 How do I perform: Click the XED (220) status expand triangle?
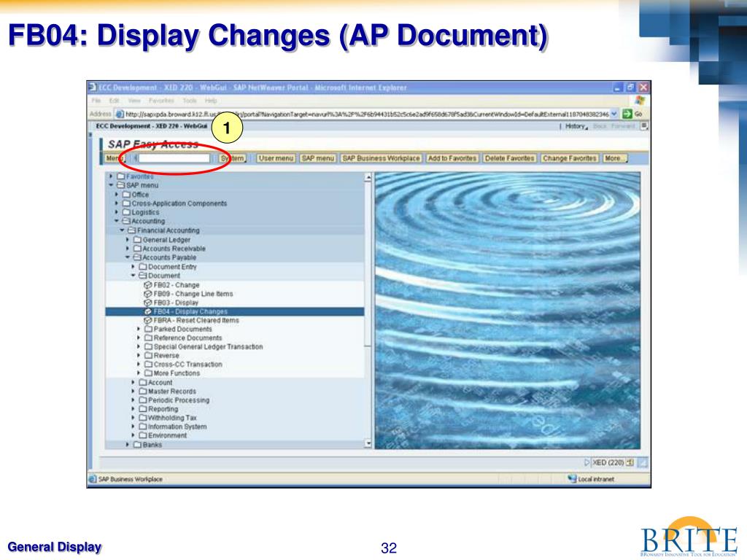587,462
